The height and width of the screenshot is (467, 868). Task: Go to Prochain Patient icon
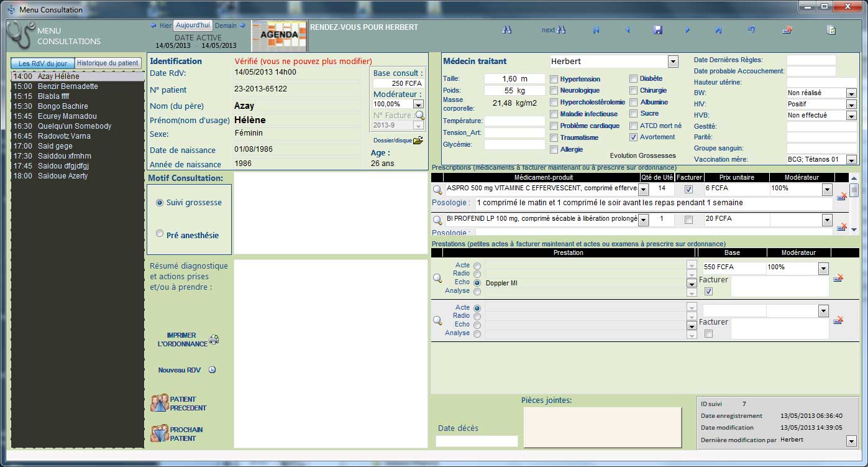(160, 433)
